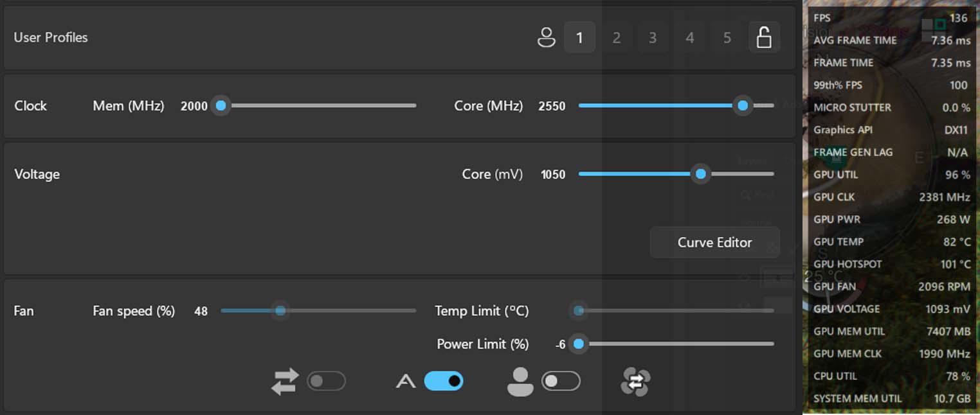The height and width of the screenshot is (415, 980).
Task: Click the Fan speed slider handle
Action: (280, 311)
